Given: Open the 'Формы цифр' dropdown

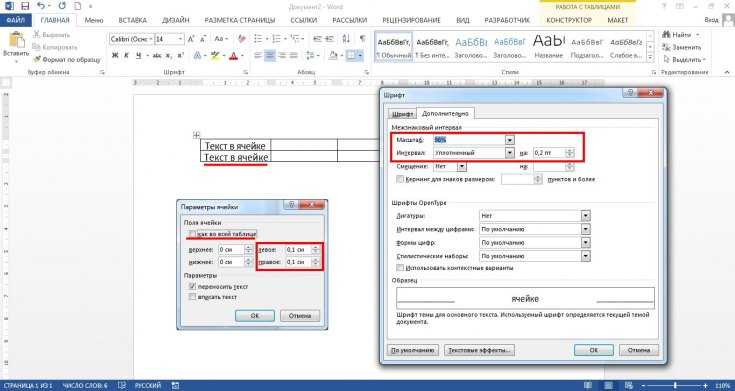Looking at the screenshot, I should pos(585,243).
